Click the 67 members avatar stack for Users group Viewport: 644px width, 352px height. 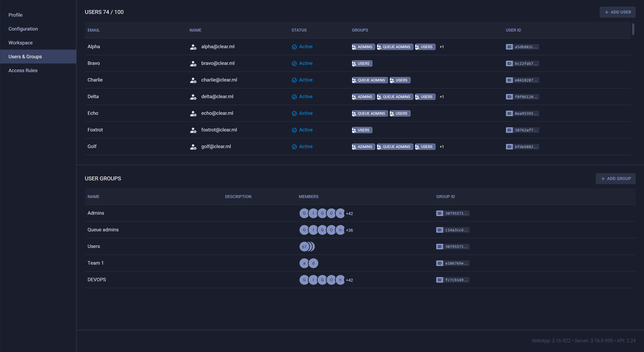(304, 247)
